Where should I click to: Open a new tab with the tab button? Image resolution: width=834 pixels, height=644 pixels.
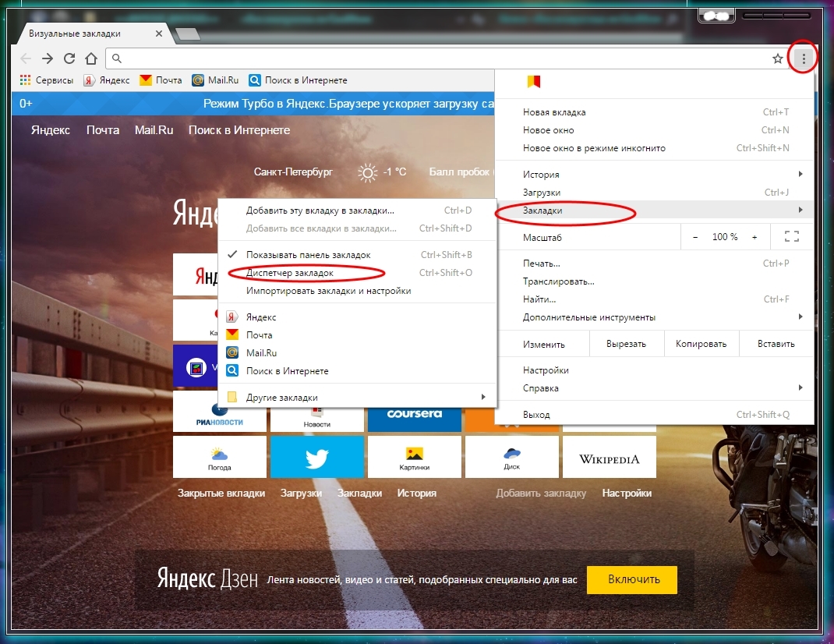point(188,34)
